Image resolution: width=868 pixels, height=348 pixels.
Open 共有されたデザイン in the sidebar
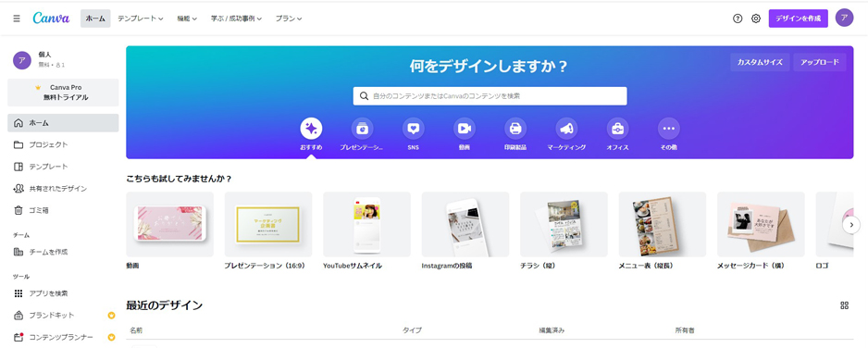click(63, 189)
